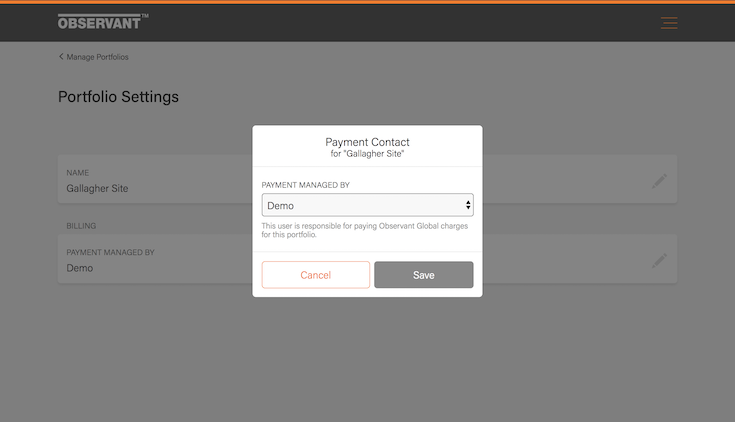Click the pencil edit icon for Name

[659, 181]
